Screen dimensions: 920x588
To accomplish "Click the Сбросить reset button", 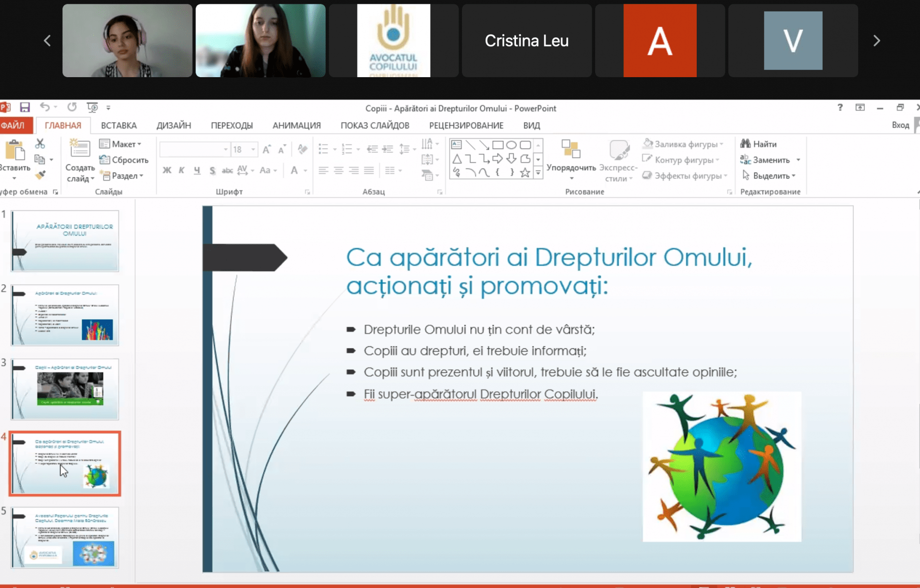I will (124, 160).
